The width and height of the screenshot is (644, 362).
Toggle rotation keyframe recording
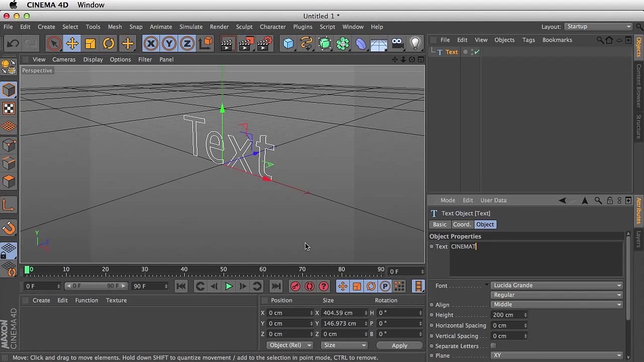371,286
